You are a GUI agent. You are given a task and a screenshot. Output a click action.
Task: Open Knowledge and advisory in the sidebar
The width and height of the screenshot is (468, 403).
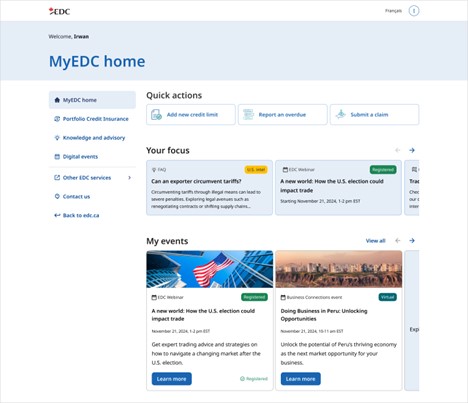[92, 138]
